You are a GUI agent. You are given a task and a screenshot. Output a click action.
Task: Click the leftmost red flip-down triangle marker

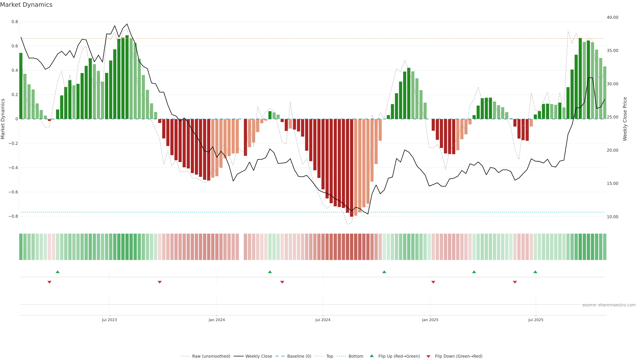tap(49, 282)
